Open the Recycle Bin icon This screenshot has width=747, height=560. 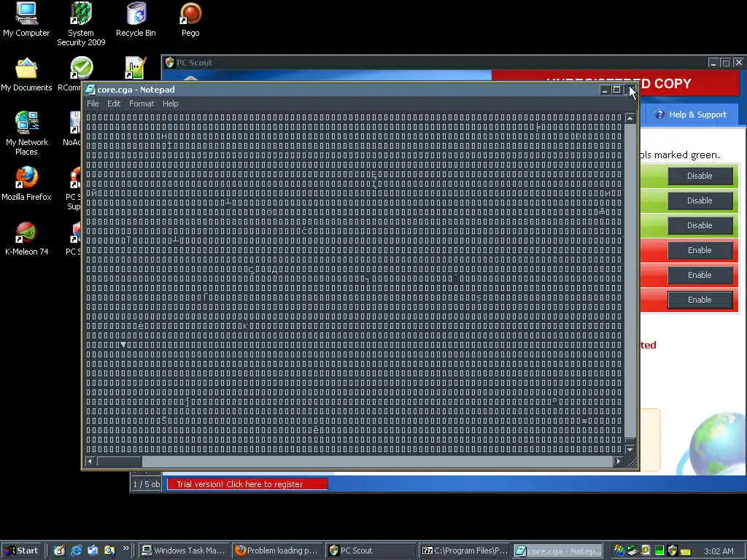136,19
